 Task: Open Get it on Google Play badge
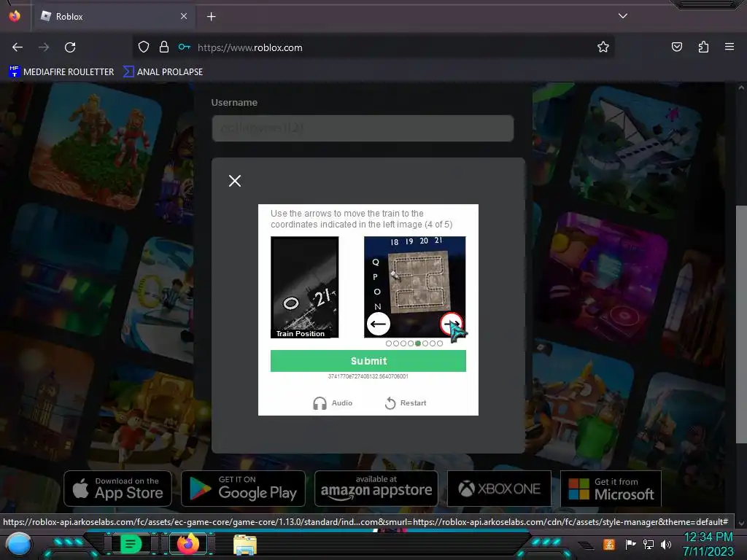coord(243,489)
